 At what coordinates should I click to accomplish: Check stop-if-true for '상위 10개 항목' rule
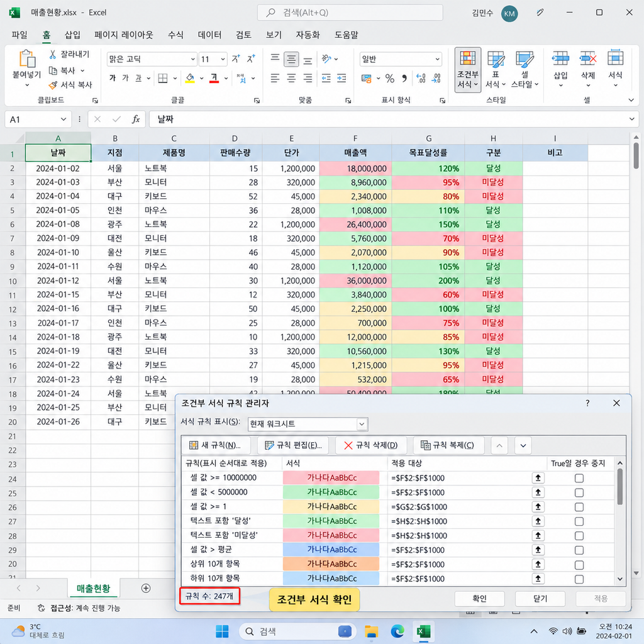579,565
